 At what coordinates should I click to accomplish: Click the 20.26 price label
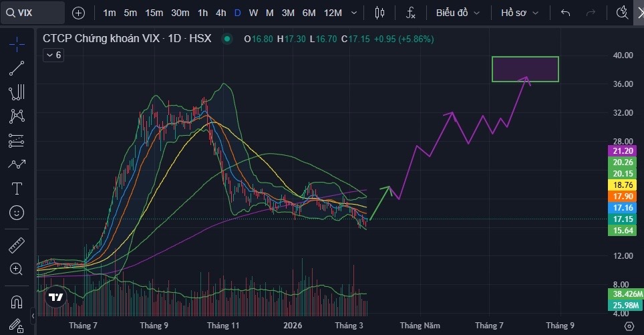[622, 162]
